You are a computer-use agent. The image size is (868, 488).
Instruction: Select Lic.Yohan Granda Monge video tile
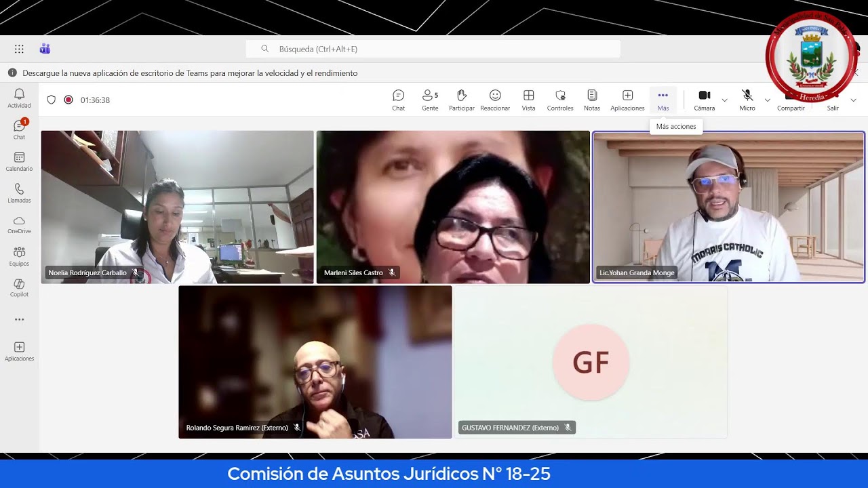pyautogui.click(x=729, y=207)
